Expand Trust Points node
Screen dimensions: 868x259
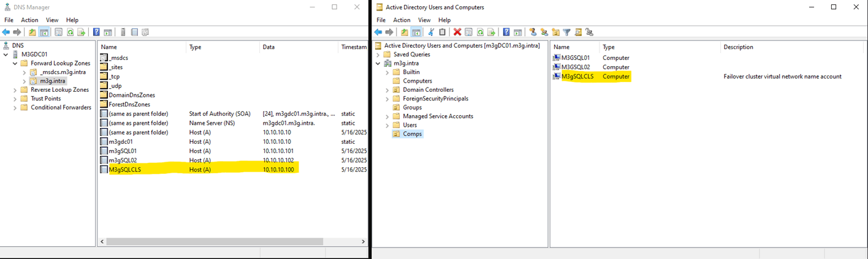point(15,99)
